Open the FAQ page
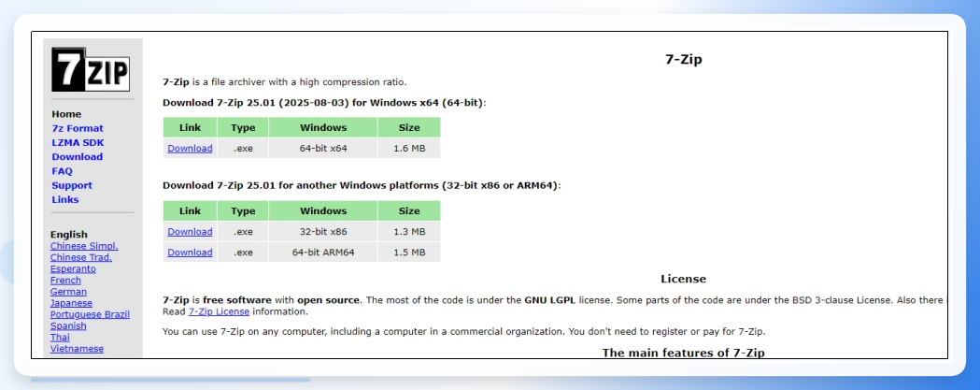Screen dimensions: 980x390 point(62,171)
